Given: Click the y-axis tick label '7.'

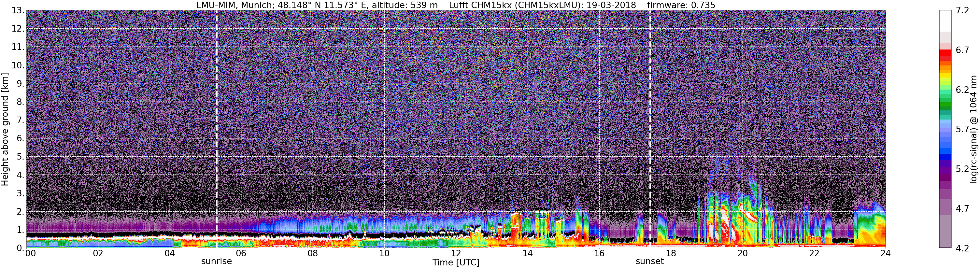Looking at the screenshot, I should (21, 120).
